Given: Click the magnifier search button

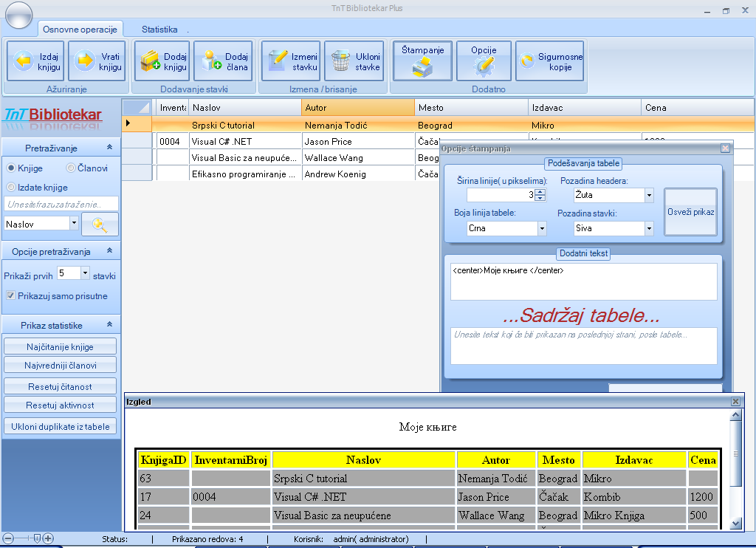Looking at the screenshot, I should (100, 225).
